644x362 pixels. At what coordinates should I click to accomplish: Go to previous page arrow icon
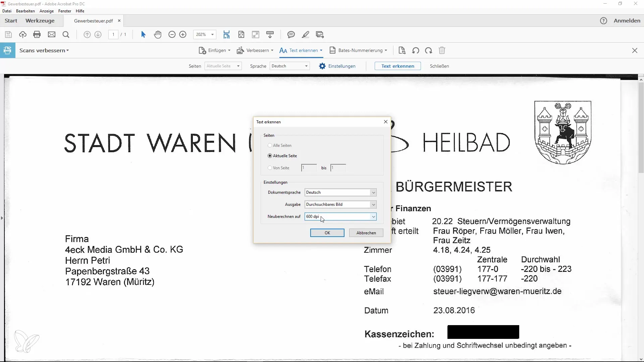tap(87, 35)
